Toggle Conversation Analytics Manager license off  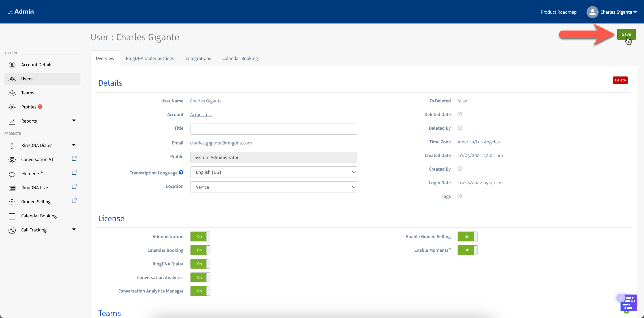pyautogui.click(x=200, y=291)
